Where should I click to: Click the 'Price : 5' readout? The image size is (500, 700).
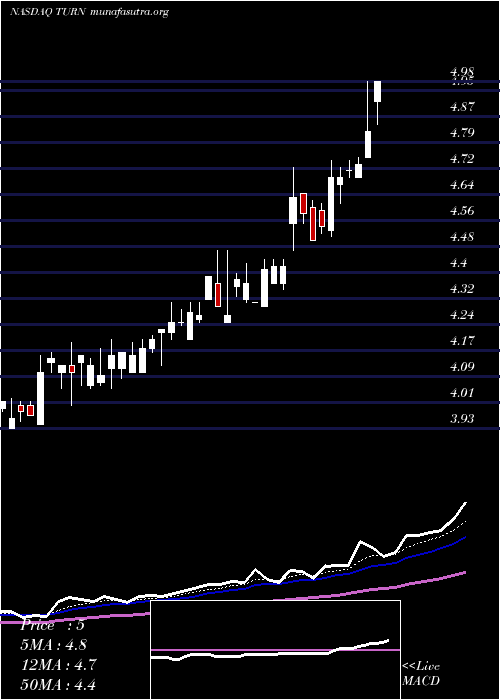pyautogui.click(x=52, y=625)
